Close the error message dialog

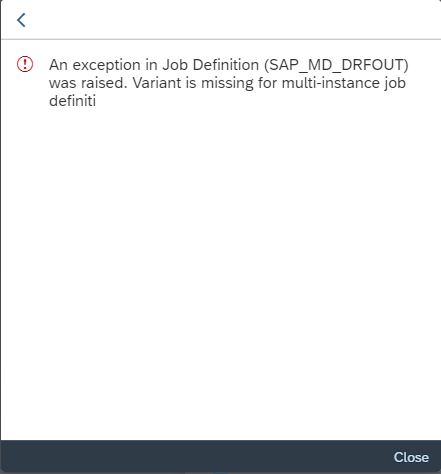(x=411, y=457)
